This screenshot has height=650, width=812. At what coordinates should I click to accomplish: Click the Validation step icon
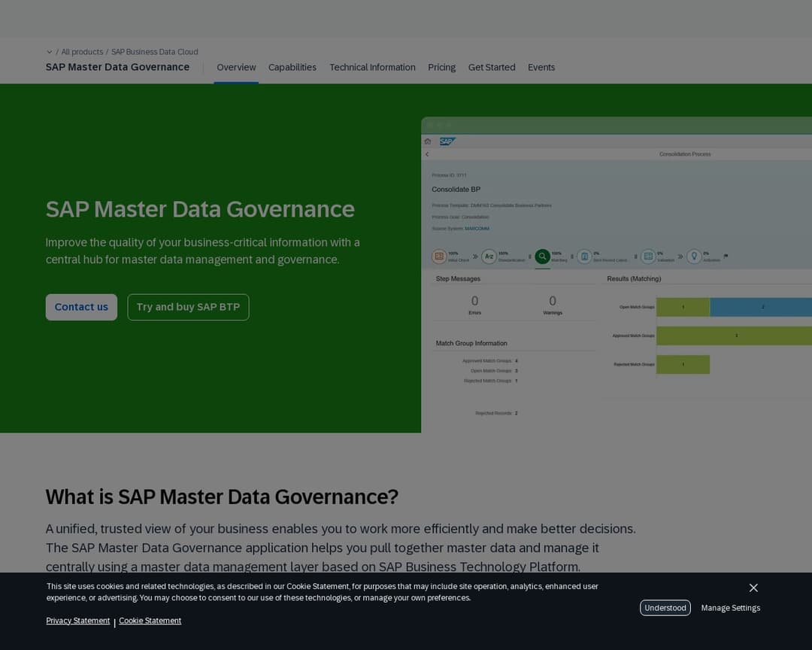tap(648, 257)
